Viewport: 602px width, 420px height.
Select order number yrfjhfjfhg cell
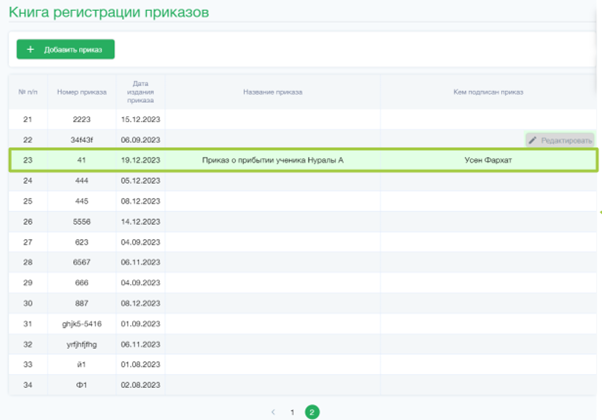(81, 344)
